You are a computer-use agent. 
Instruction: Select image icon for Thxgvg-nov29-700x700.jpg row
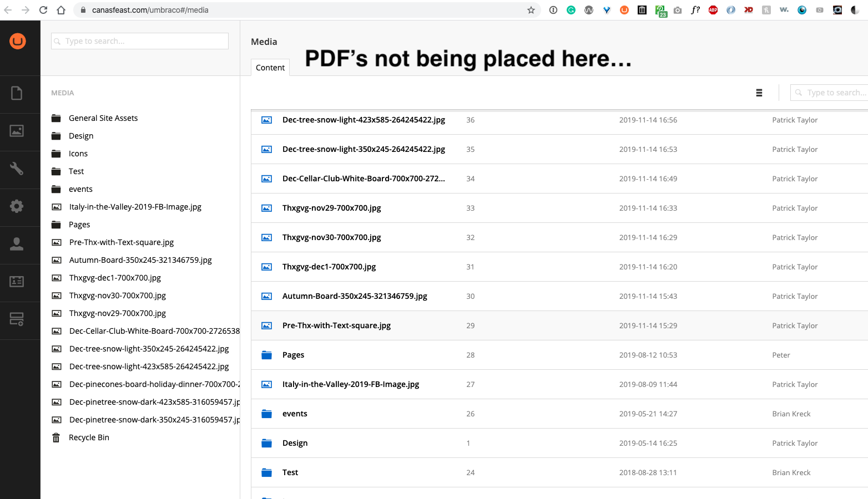pyautogui.click(x=267, y=208)
